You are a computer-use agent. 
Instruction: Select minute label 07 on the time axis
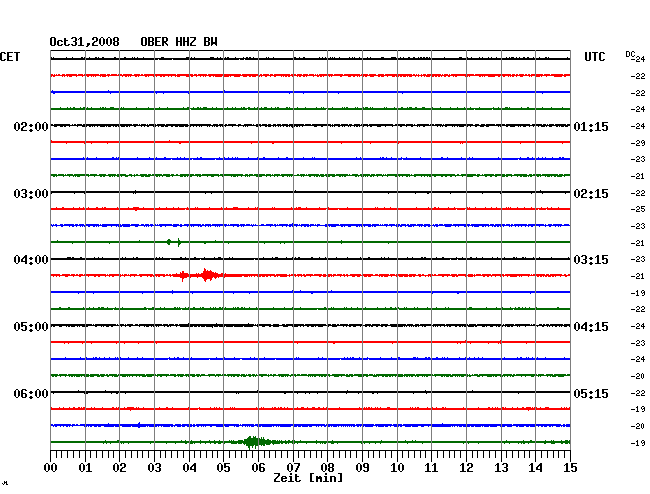tap(293, 468)
